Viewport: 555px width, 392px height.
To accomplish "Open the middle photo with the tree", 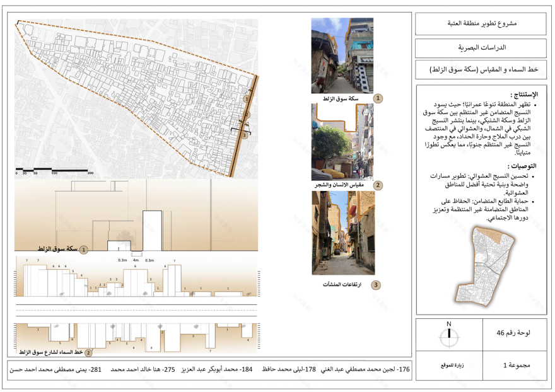I will [x=342, y=142].
